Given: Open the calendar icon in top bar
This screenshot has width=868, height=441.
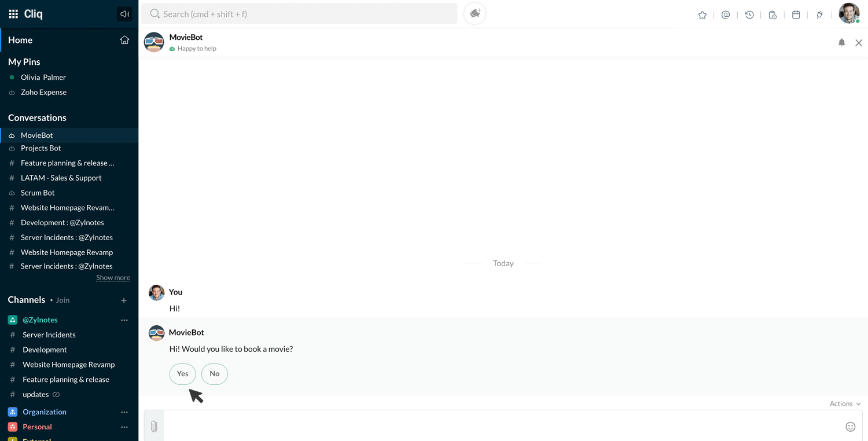Looking at the screenshot, I should [x=796, y=15].
